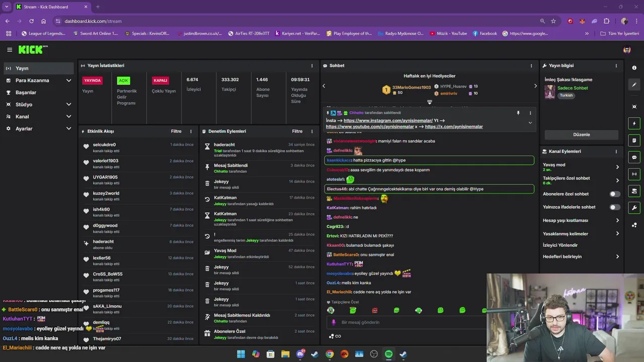Expand Ayarlar sidebar section

69,129
